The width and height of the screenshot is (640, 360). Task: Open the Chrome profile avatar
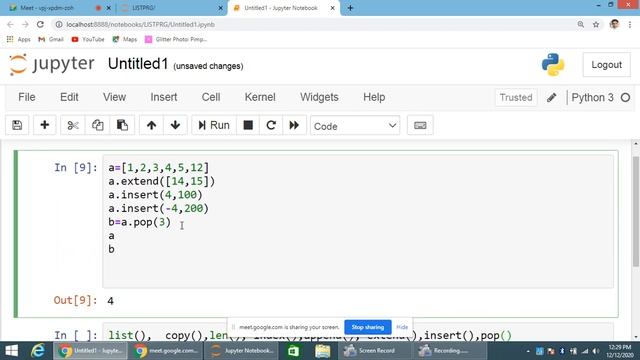(614, 24)
